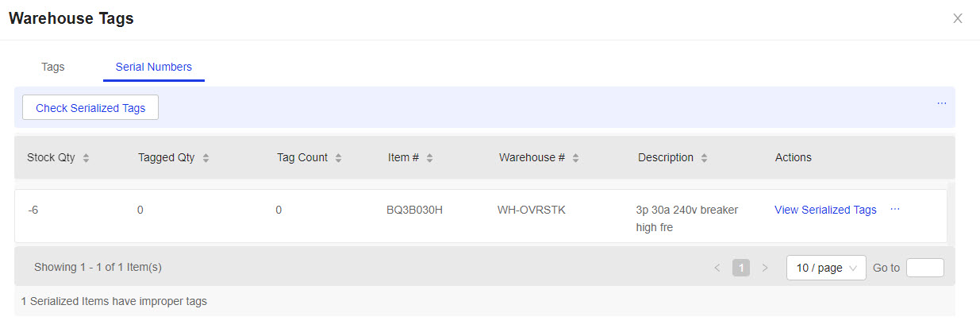
Task: Go to next page arrow
Action: (765, 268)
